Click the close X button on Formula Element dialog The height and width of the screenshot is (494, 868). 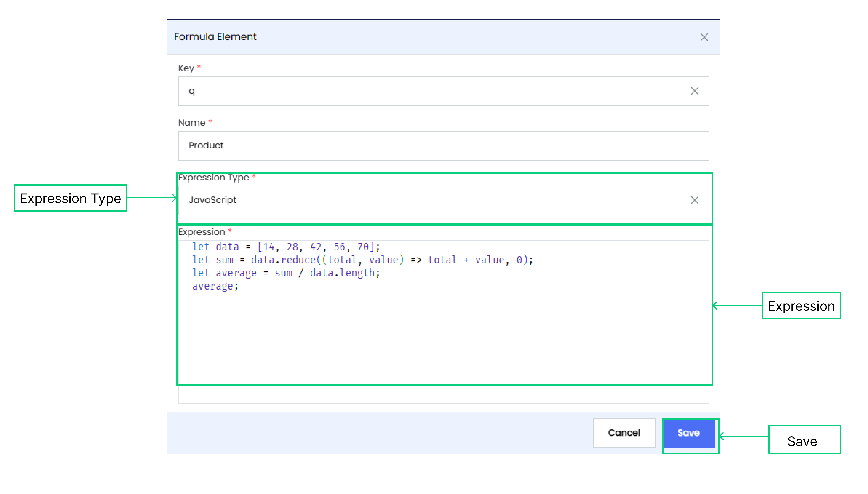[704, 37]
